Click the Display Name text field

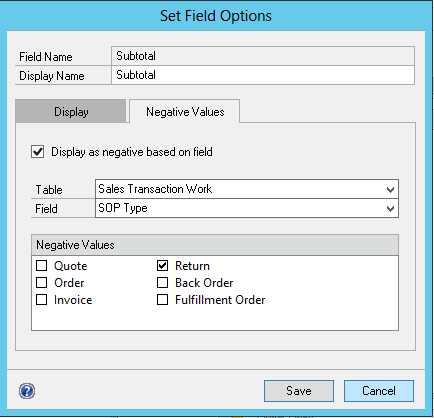point(263,75)
